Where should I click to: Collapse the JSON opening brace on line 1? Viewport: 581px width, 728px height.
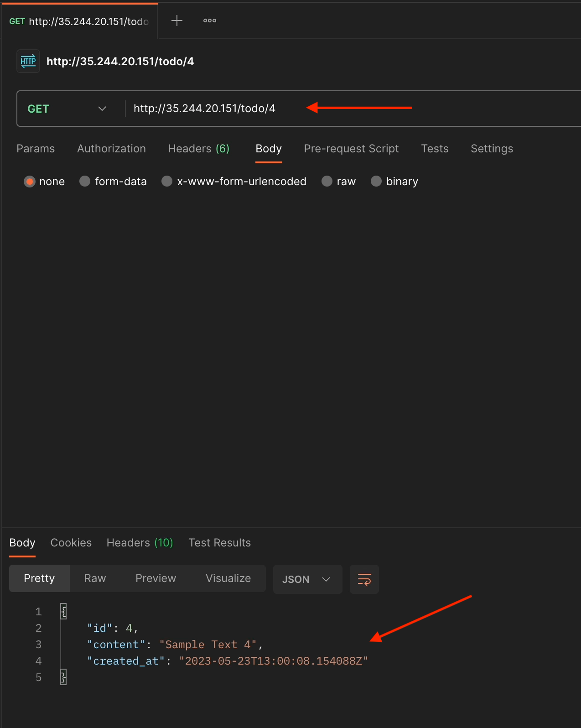pos(64,611)
